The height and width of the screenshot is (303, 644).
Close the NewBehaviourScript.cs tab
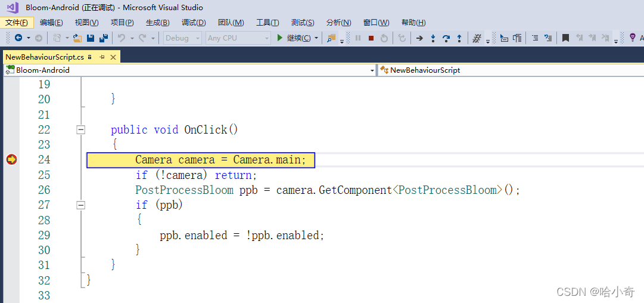pyautogui.click(x=113, y=57)
